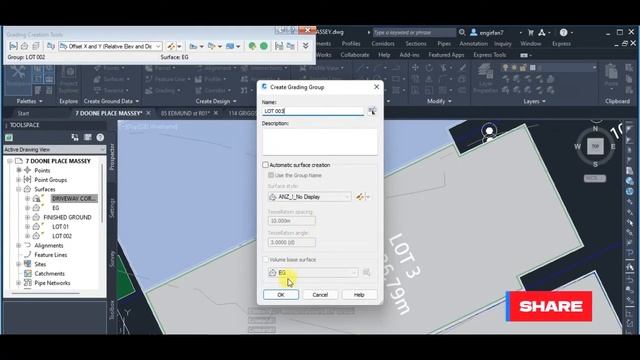
Task: Expand the Sites tree node
Action: [18, 264]
